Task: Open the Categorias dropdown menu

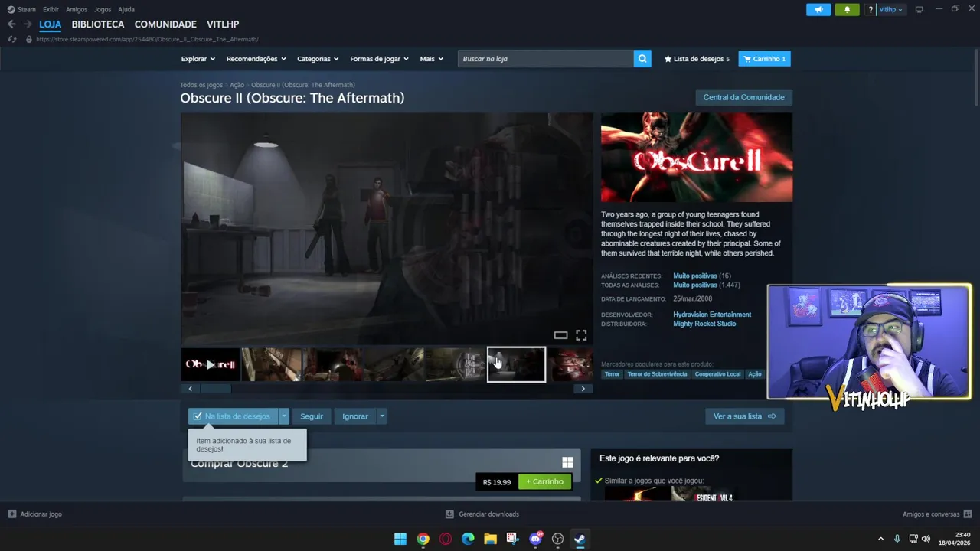Action: [318, 59]
